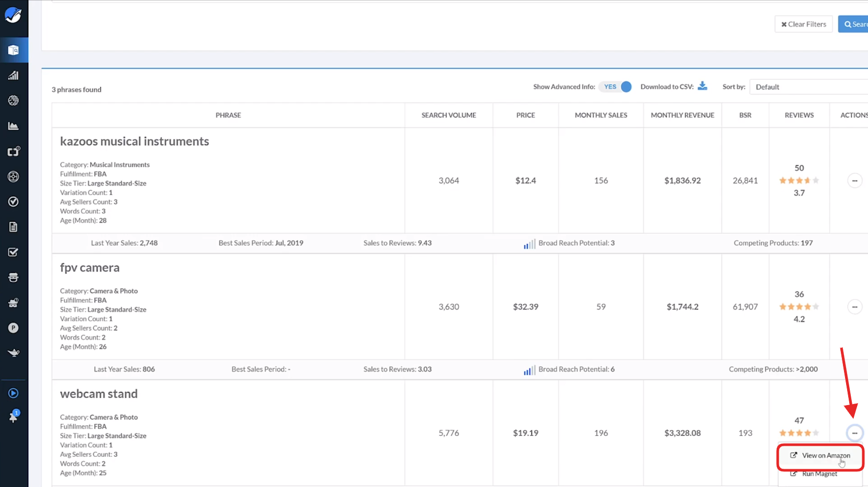This screenshot has width=868, height=487.
Task: Click search volume value 5,776
Action: (449, 433)
